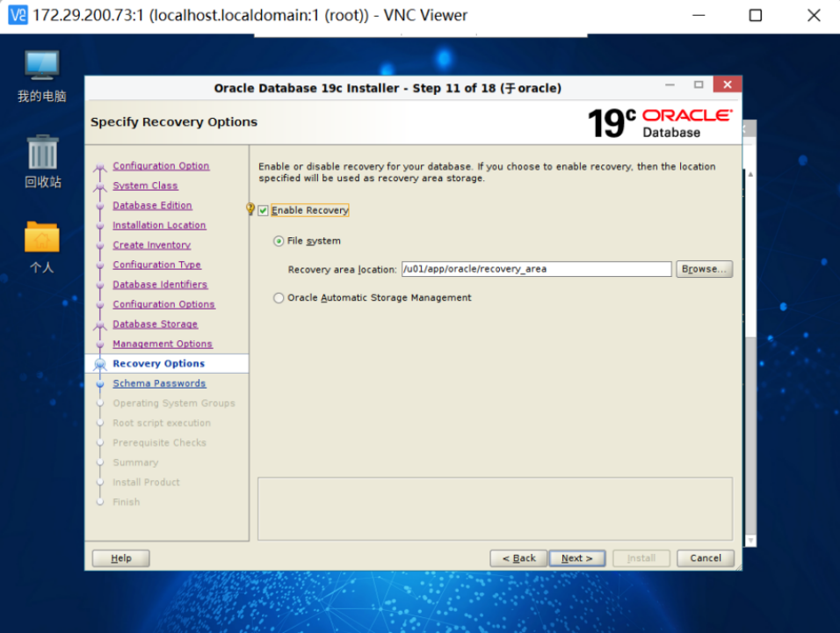Viewport: 840px width, 633px height.
Task: Select the File system radio button
Action: tap(279, 240)
